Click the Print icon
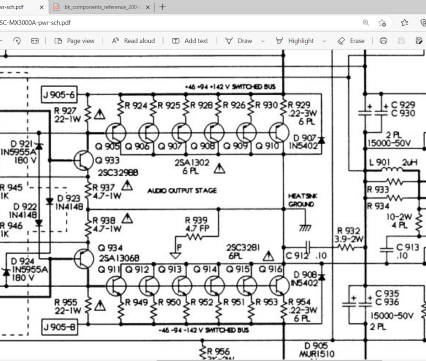This screenshot has height=361, width=426. (x=384, y=41)
